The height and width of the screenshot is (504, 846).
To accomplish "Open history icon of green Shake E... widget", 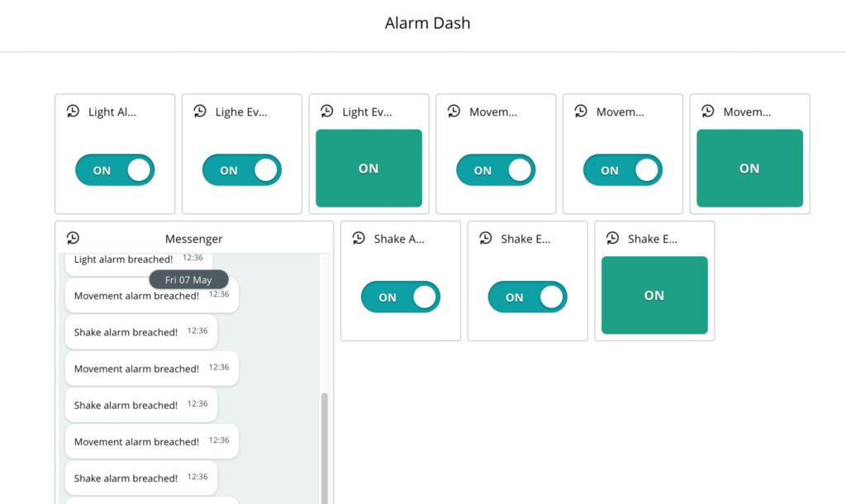I will click(612, 238).
